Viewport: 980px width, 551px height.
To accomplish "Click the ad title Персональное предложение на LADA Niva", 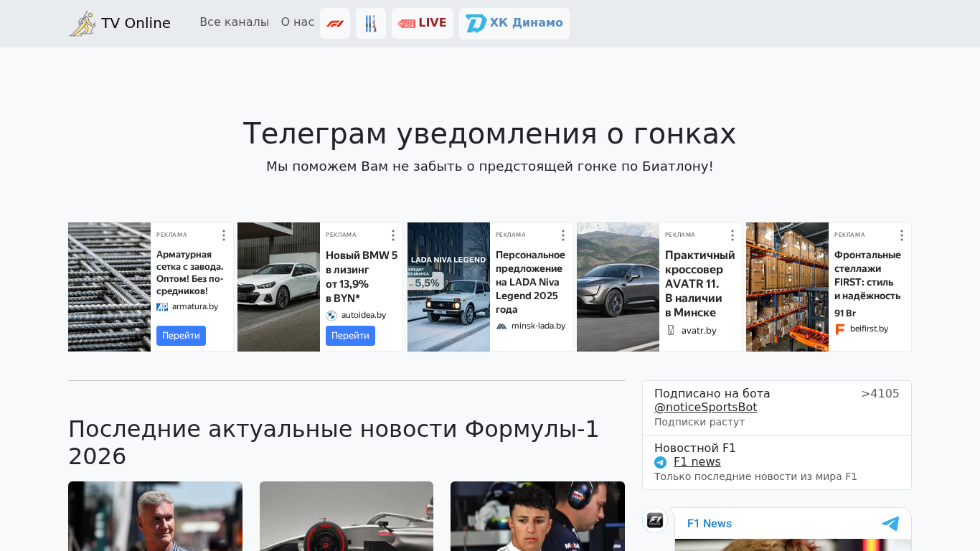I will tap(531, 283).
